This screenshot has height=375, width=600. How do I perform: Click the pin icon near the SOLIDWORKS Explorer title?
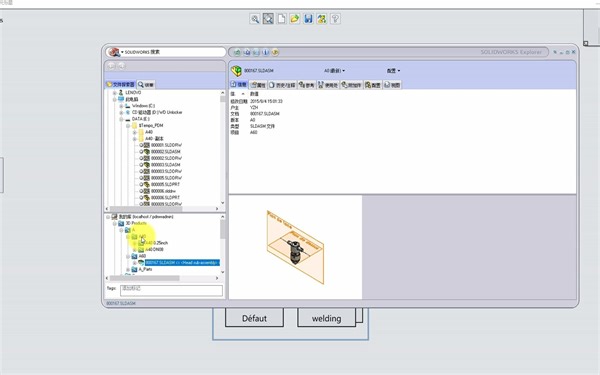[x=555, y=52]
